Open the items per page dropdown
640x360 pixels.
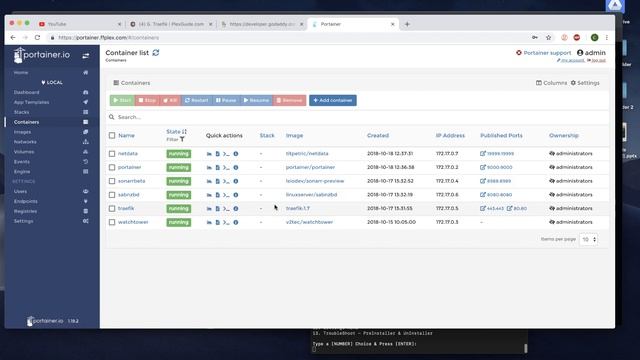pos(589,240)
